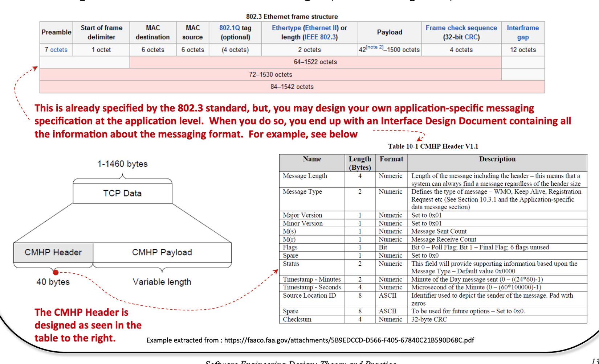Click the 'Status' row name
This screenshot has width=599, height=364.
(x=291, y=264)
